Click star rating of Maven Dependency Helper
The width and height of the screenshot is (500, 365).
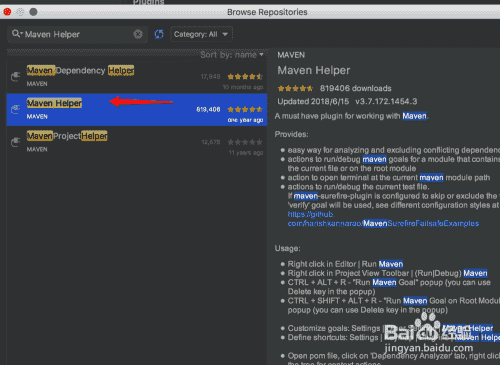point(245,77)
